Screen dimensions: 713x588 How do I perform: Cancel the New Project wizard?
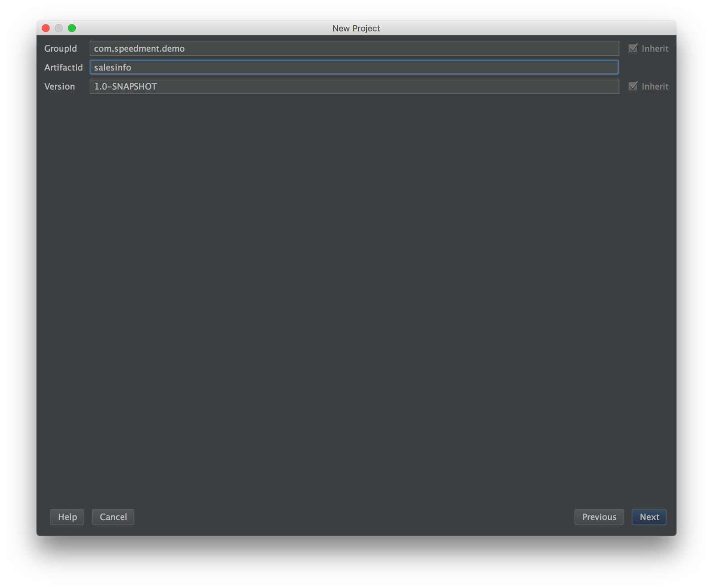coord(113,517)
